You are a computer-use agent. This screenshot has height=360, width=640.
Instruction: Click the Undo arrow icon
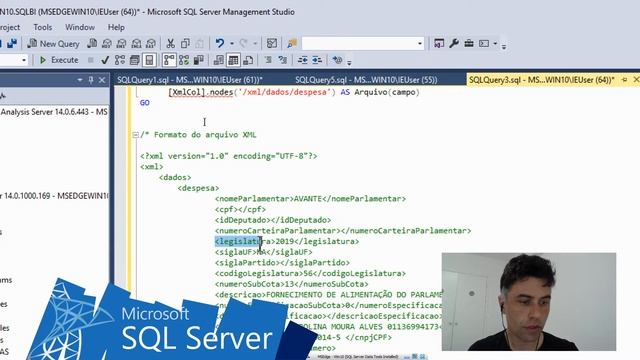coord(220,43)
